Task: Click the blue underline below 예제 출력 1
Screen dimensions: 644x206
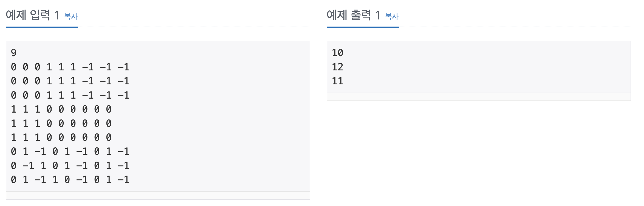Action: 363,27
